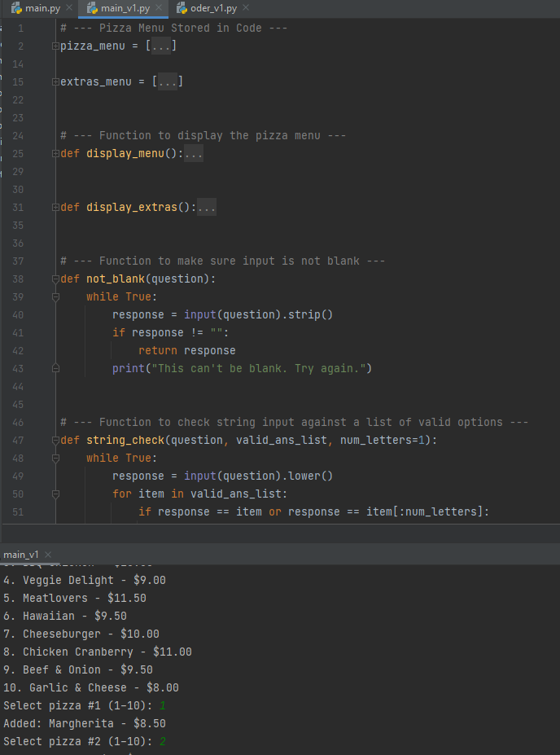Expand the folded extras_menu list
This screenshot has height=755, width=560.
point(55,82)
